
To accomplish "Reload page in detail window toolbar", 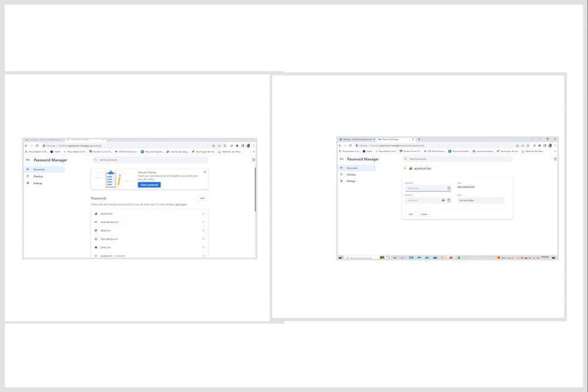I will pos(350,145).
